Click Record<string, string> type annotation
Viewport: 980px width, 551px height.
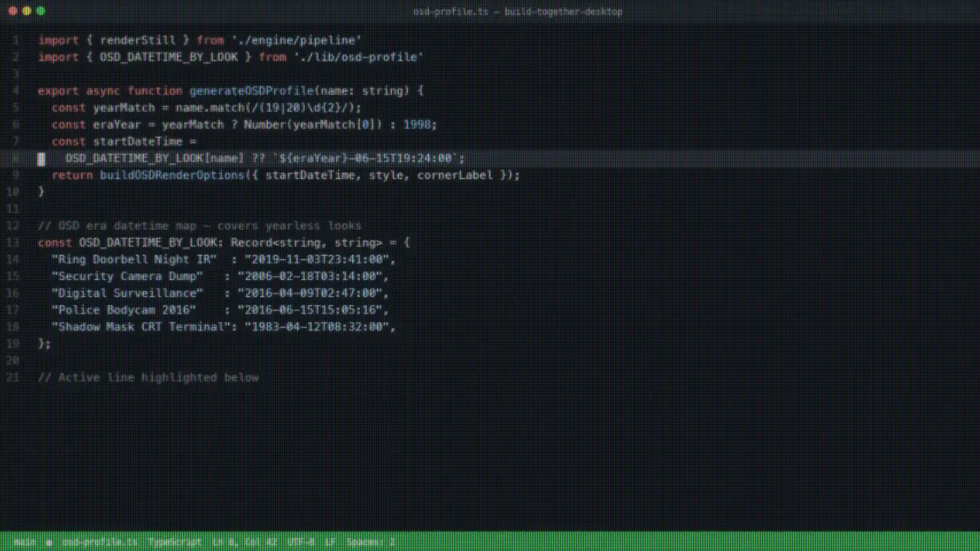pos(306,242)
